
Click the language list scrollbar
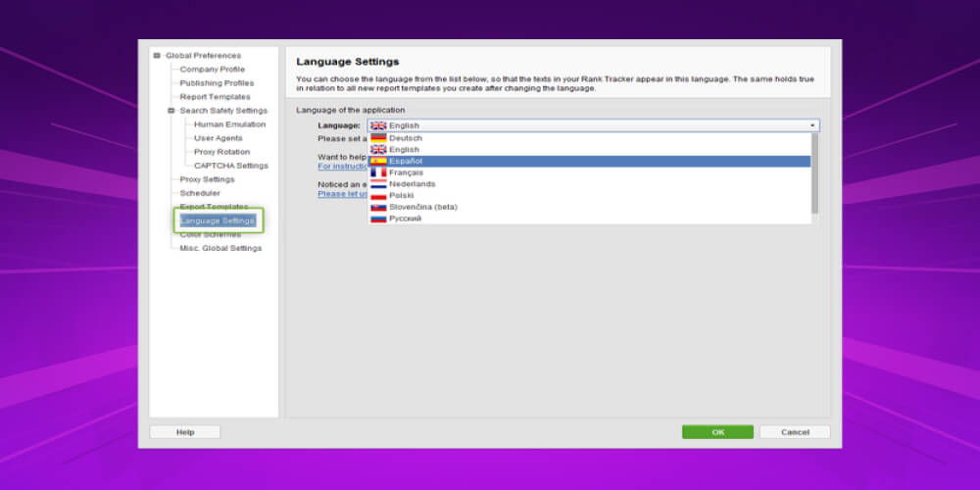click(814, 173)
